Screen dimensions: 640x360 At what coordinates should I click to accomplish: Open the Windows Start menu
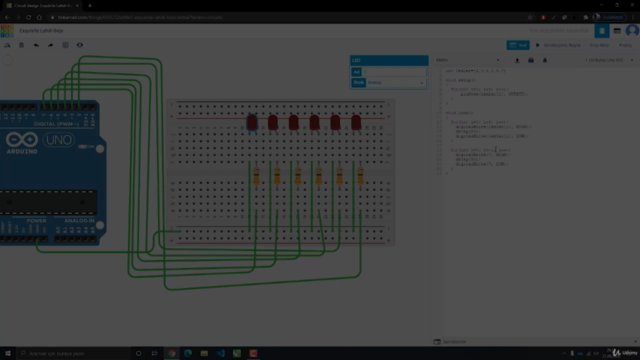(8, 353)
